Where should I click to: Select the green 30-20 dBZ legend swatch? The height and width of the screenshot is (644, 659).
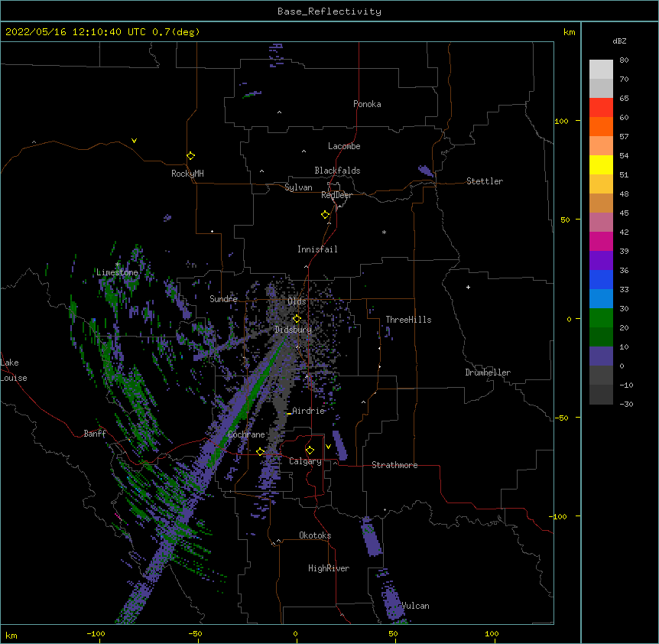(601, 318)
